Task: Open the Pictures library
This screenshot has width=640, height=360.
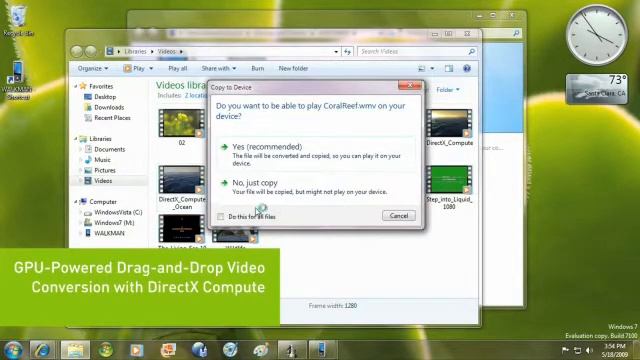Action: tap(100, 171)
